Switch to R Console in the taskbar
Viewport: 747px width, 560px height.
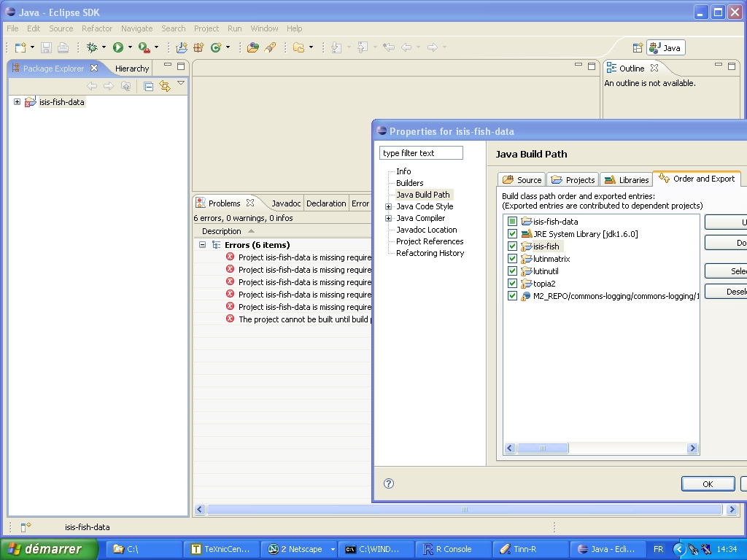(453, 549)
